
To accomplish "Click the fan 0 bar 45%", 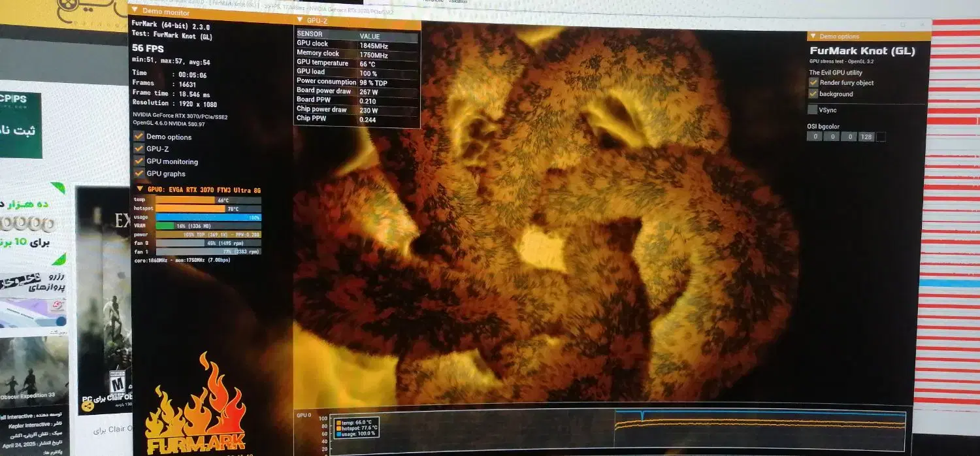I will pos(208,242).
